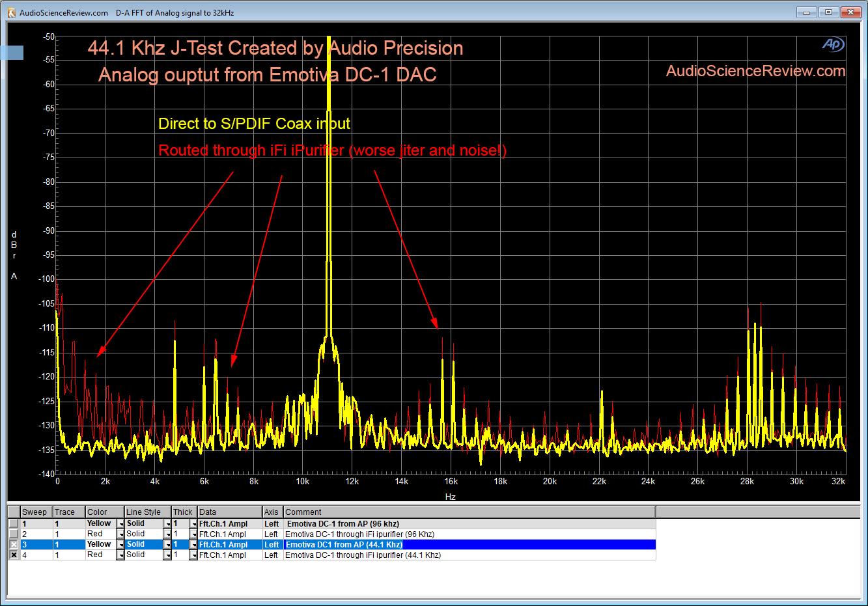Click sweep number 2 cell
The image size is (868, 606).
36,534
